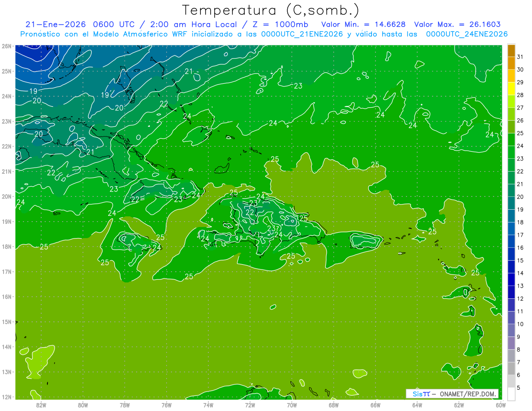
Task: Click the "15N" latitude axis label
Action: (x=6, y=322)
